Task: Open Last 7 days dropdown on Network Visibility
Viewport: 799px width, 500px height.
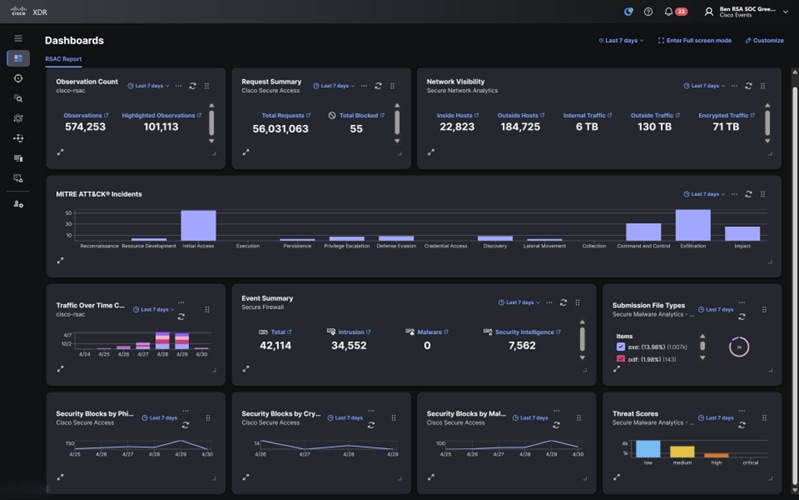Action: [x=704, y=86]
